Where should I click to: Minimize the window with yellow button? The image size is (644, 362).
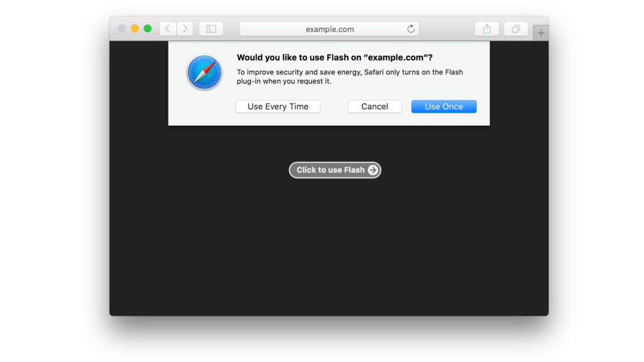[x=135, y=29]
